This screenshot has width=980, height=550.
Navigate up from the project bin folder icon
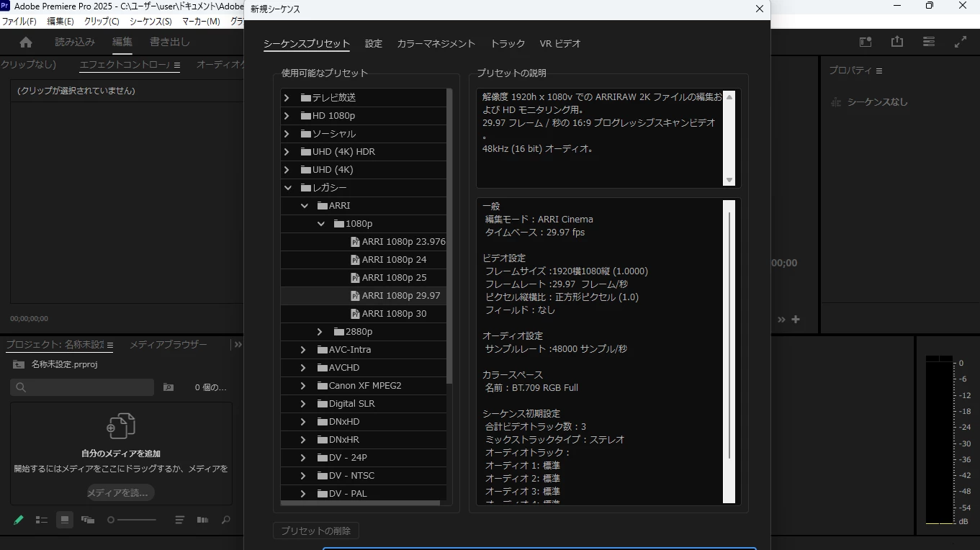tap(18, 364)
